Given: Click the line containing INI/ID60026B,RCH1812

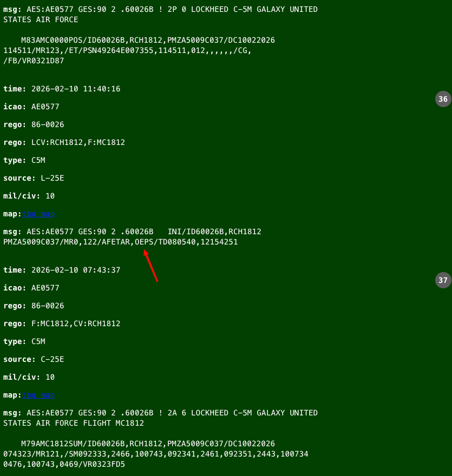Looking at the screenshot, I should pyautogui.click(x=132, y=232).
